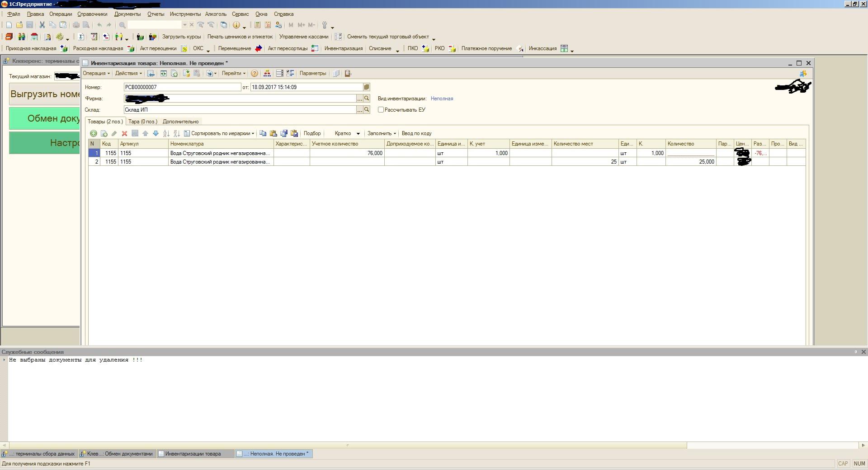Click Загрузить курсы button
Viewport: 868px width, 470px height.
[181, 37]
